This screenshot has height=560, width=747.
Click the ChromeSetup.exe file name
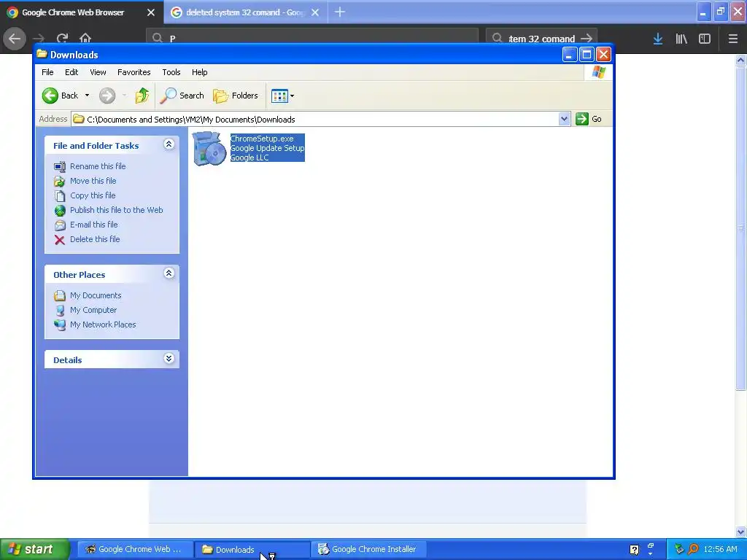click(262, 139)
